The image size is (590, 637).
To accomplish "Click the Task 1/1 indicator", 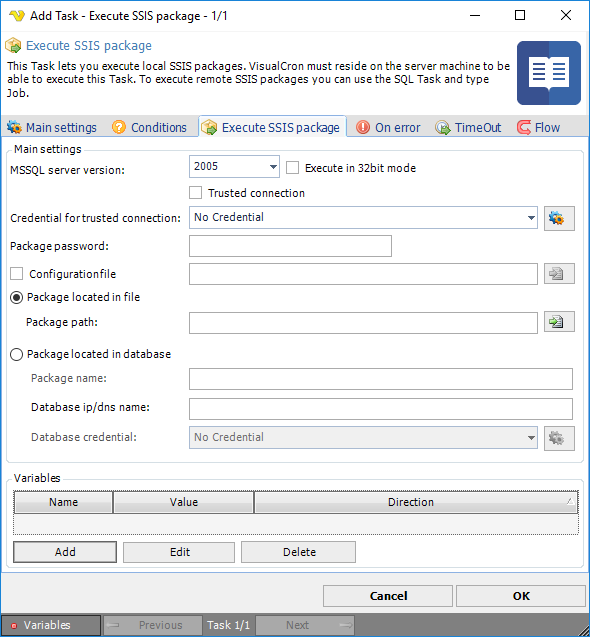I will [228, 625].
